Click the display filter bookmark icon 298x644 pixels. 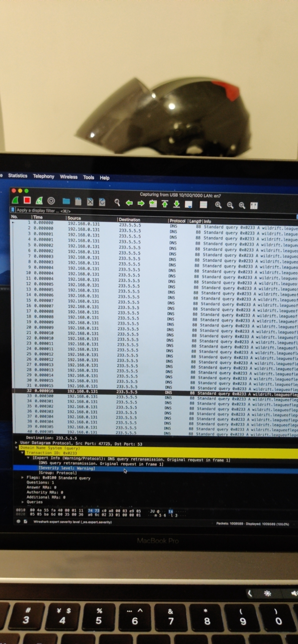pyautogui.click(x=13, y=210)
